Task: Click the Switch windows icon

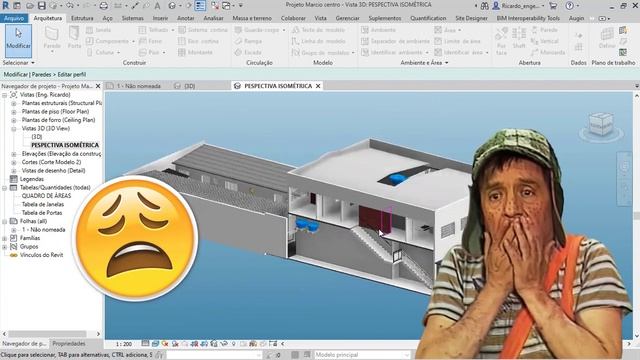Action: [226, 6]
